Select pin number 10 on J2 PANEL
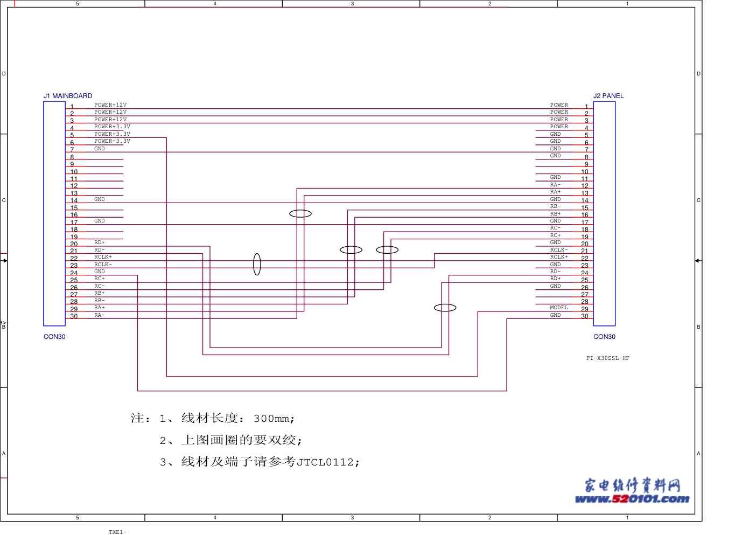The width and height of the screenshot is (756, 535). [585, 172]
